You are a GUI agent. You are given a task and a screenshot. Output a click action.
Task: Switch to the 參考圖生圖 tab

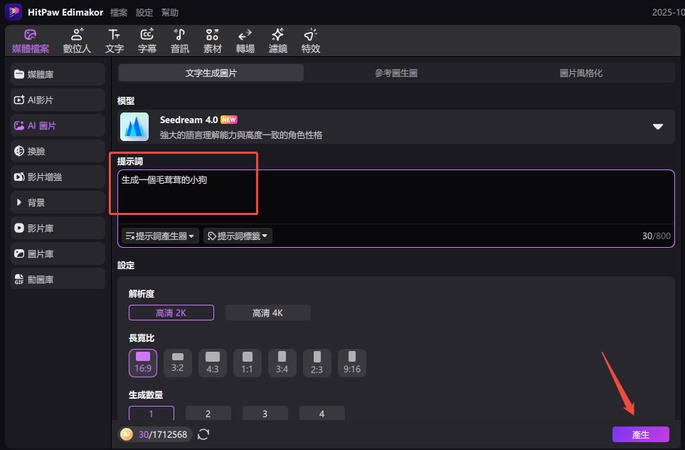tap(396, 73)
